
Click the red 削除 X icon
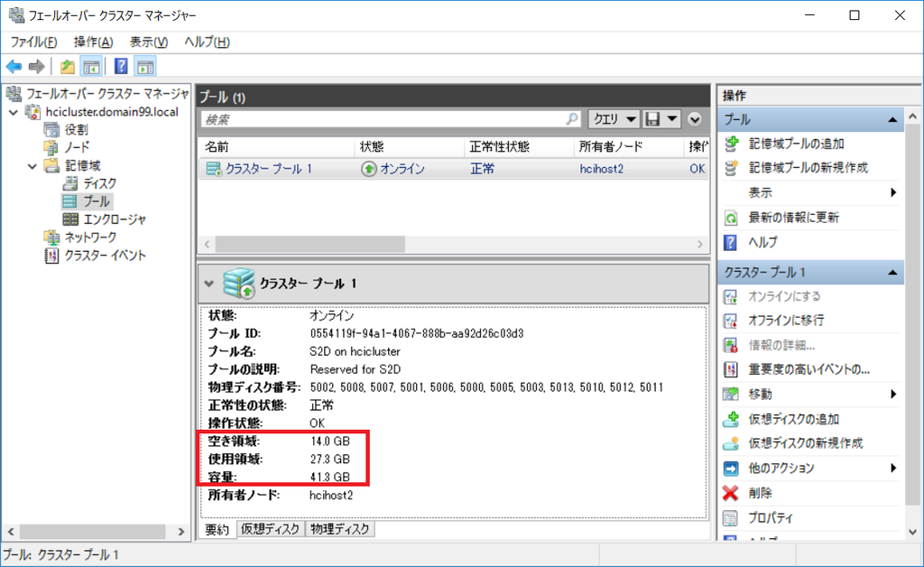731,493
